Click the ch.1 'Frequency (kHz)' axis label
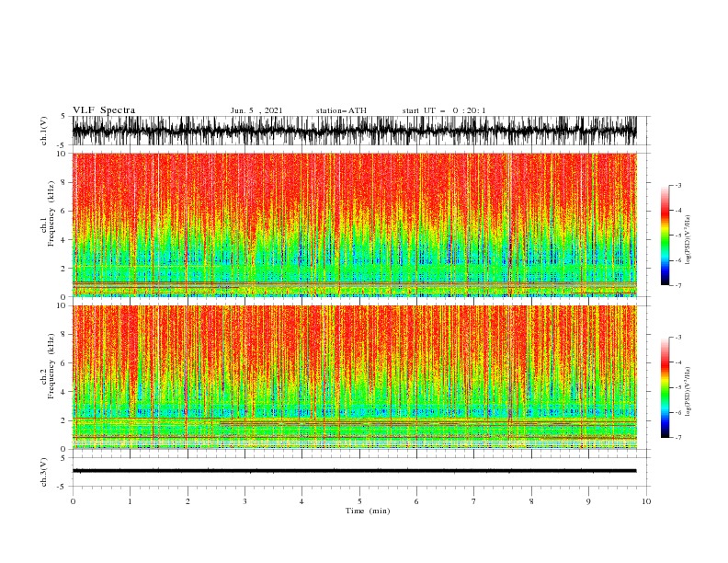The image size is (728, 563). coord(51,214)
